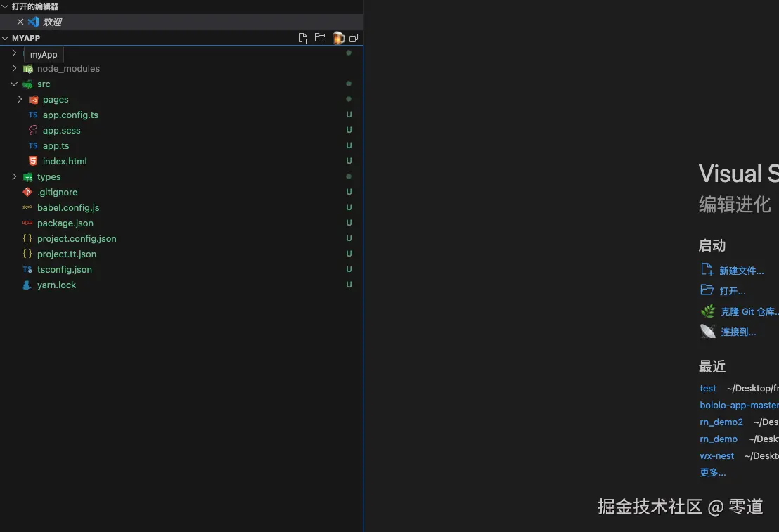
Task: Click the git icon of .gitignore
Action: pyautogui.click(x=27, y=192)
